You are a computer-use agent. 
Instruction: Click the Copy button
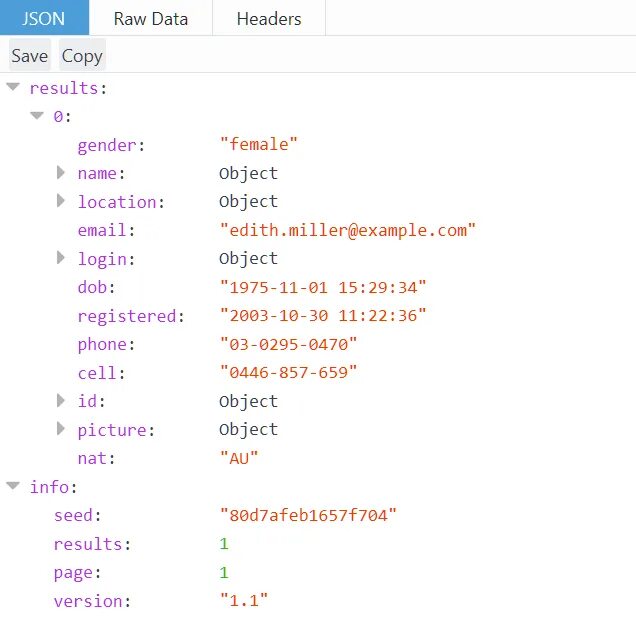[82, 56]
